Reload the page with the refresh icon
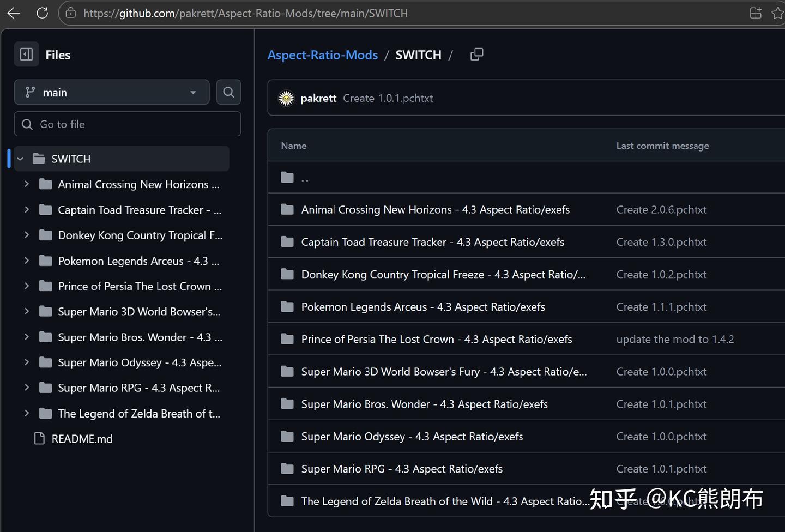Viewport: 785px width, 532px height. (x=42, y=13)
